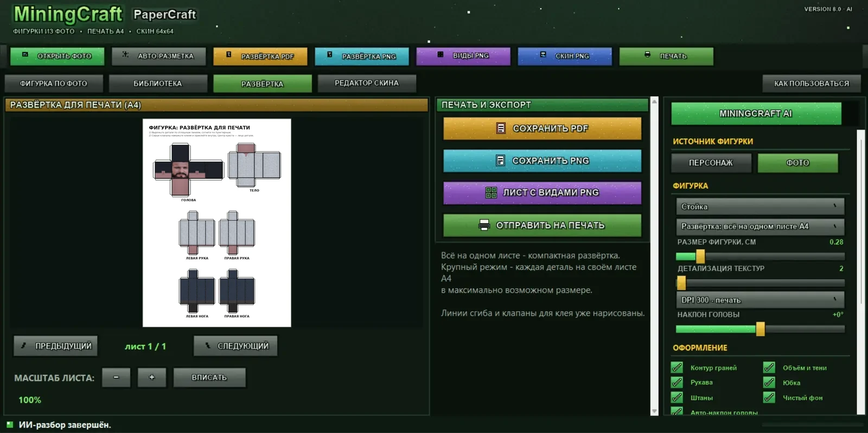868x433 pixels.
Task: Decrease sheet scale with the minus button
Action: pos(116,377)
